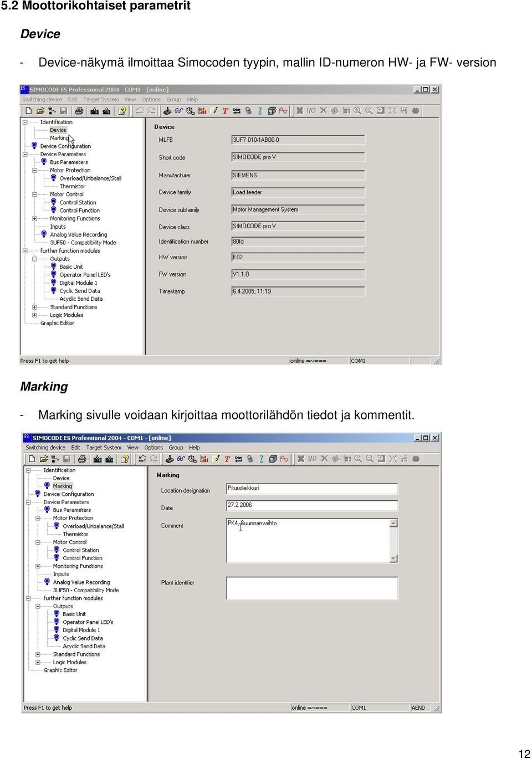Click red waveform curve icon in lower window
This screenshot has height=759, width=532.
(x=284, y=459)
